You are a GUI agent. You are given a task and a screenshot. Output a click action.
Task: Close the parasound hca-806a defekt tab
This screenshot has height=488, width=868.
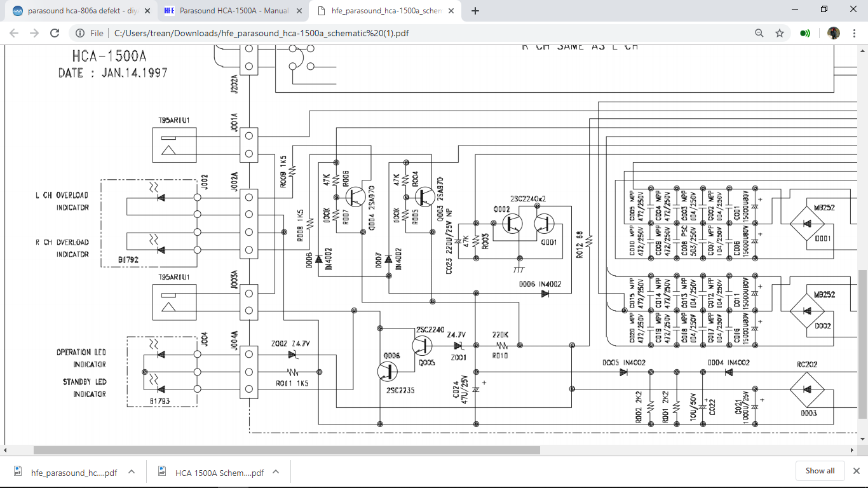[147, 11]
